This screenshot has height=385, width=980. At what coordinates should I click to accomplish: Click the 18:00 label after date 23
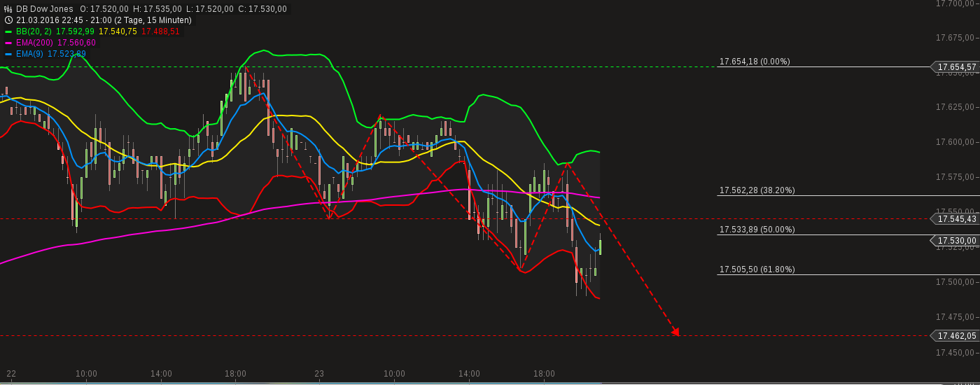[x=544, y=374]
